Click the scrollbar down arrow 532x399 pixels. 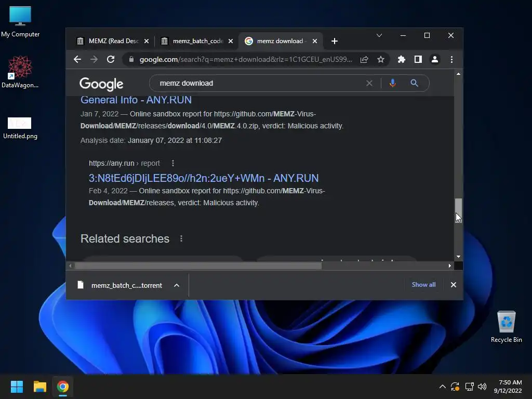458,257
